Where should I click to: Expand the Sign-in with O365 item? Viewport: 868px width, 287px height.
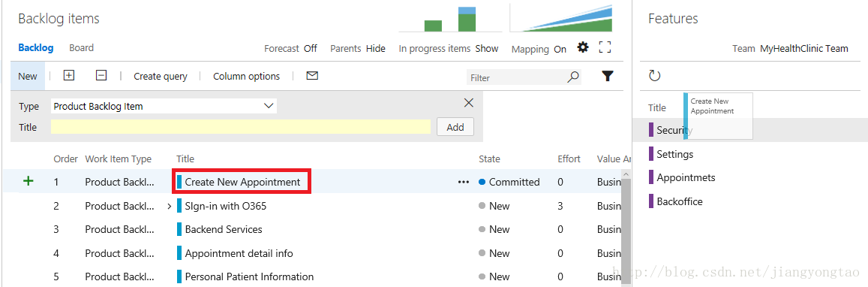click(x=170, y=206)
